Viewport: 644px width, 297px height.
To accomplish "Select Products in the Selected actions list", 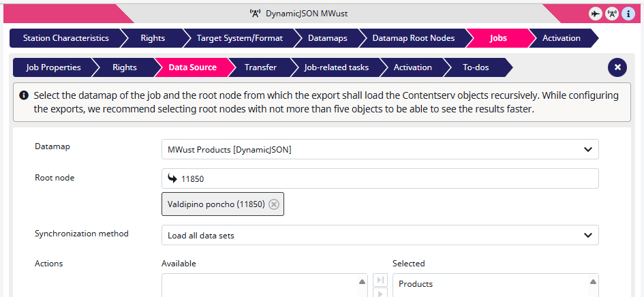I will 416,284.
